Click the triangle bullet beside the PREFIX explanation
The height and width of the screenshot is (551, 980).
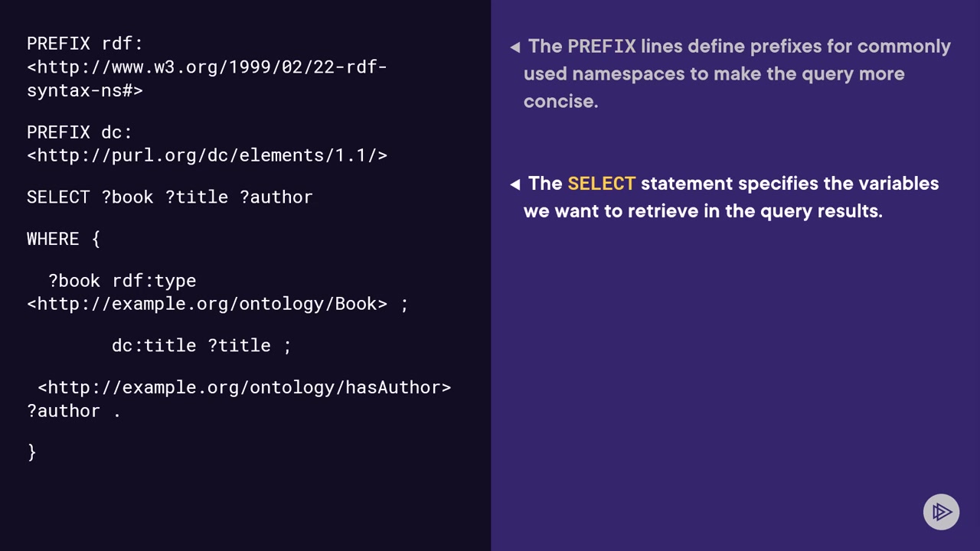[515, 47]
